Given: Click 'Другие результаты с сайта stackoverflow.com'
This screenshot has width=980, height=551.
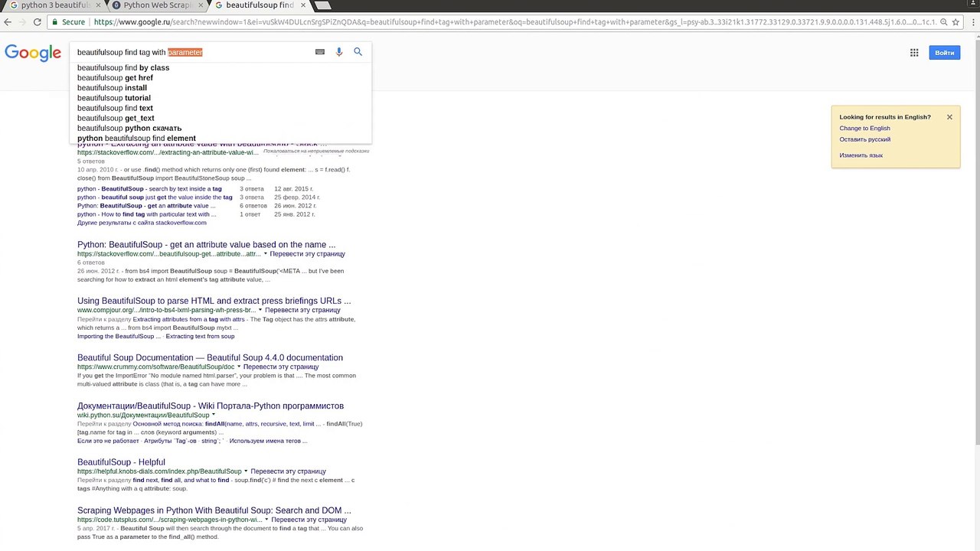Looking at the screenshot, I should 142,223.
